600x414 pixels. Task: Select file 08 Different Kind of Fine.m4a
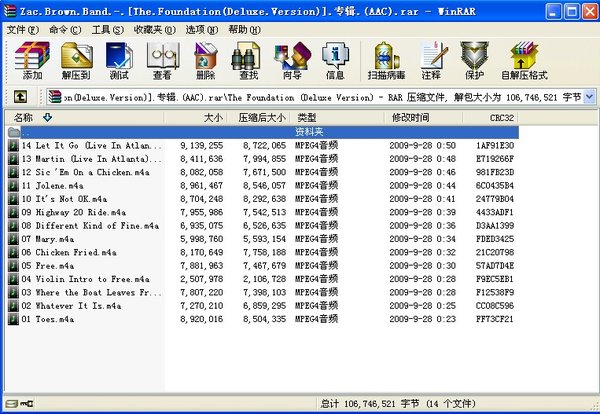click(x=262, y=226)
